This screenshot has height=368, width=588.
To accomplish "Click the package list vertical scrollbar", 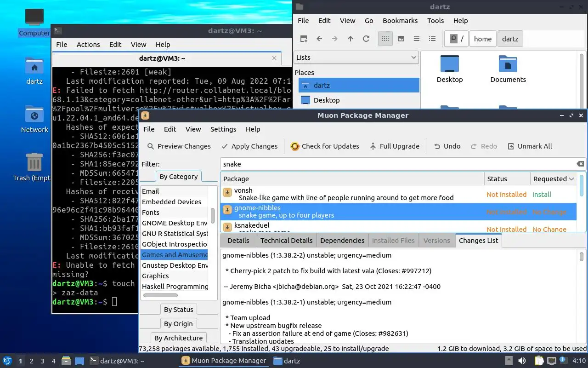I will pos(582,185).
